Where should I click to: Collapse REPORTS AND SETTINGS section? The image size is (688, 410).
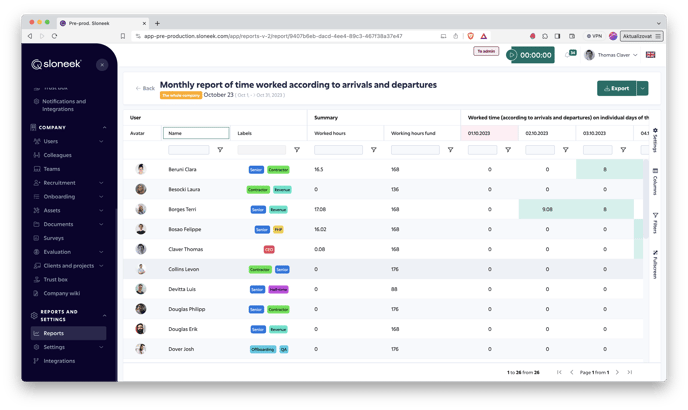click(x=104, y=316)
